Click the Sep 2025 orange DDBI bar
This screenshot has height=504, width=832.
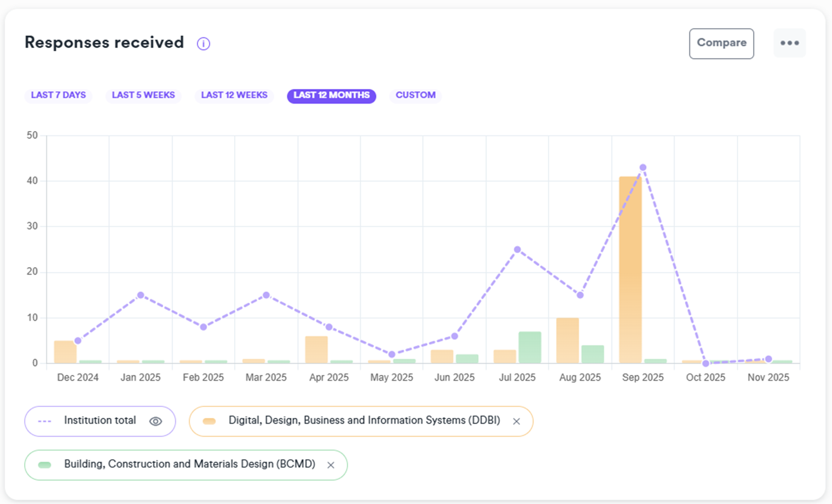click(x=630, y=272)
